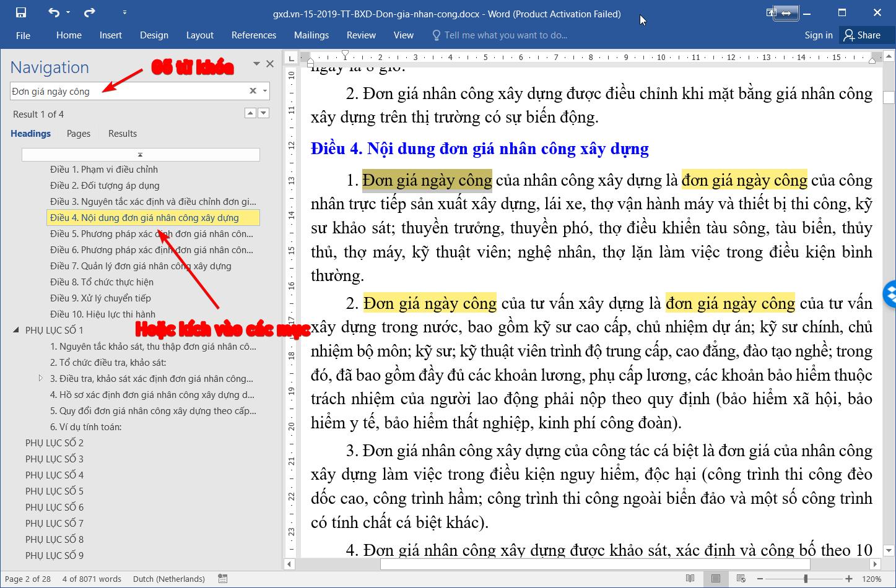Select Điều 7. Quản lý đơn giá heading
Viewport: 896px width, 588px height.
(x=141, y=266)
